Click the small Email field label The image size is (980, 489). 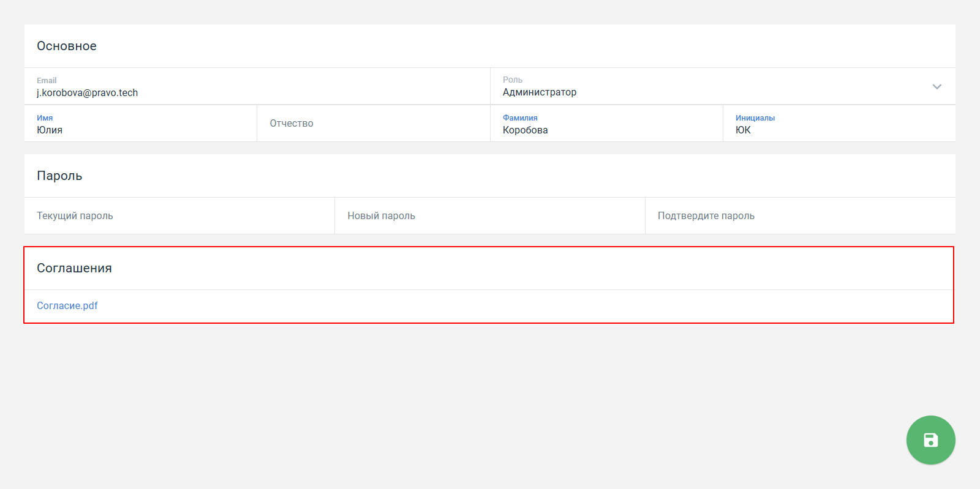point(47,81)
